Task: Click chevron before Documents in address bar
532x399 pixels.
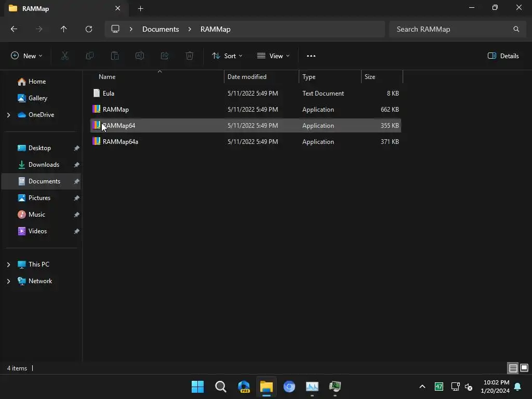Action: point(131,29)
